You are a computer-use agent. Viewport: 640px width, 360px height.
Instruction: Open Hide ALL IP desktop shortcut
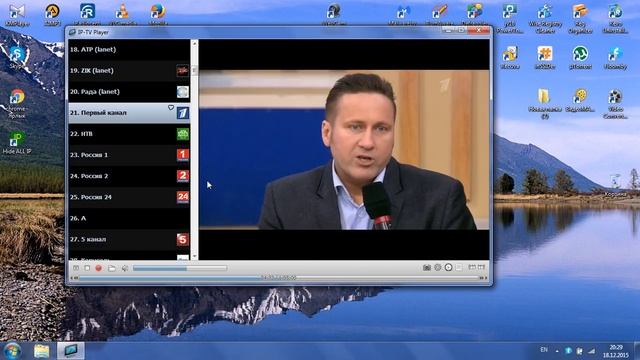(17, 142)
